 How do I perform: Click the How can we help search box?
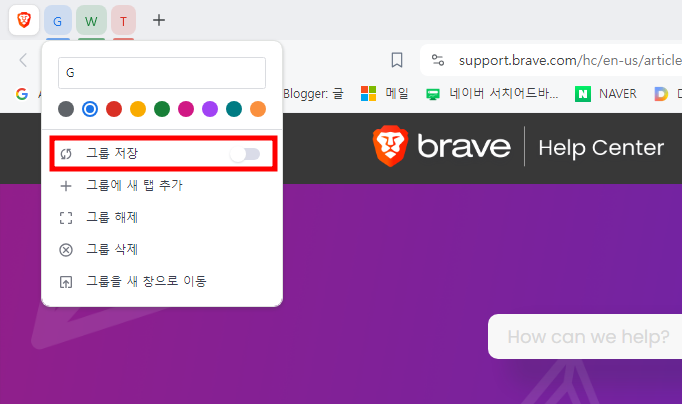pyautogui.click(x=585, y=337)
